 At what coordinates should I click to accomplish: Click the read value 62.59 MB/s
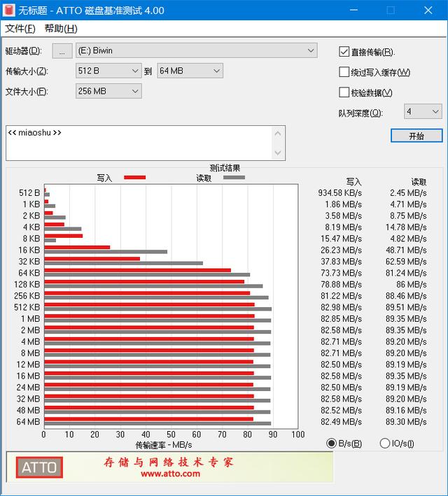pos(406,262)
